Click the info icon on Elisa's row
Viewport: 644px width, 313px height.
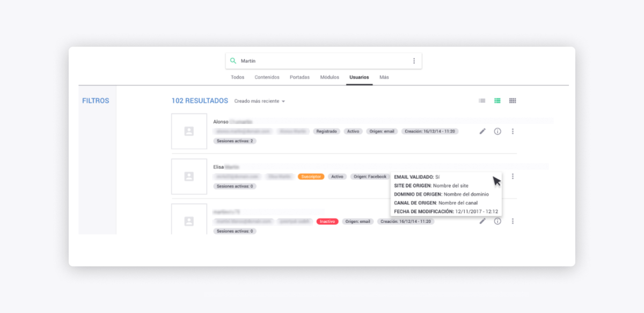(497, 176)
